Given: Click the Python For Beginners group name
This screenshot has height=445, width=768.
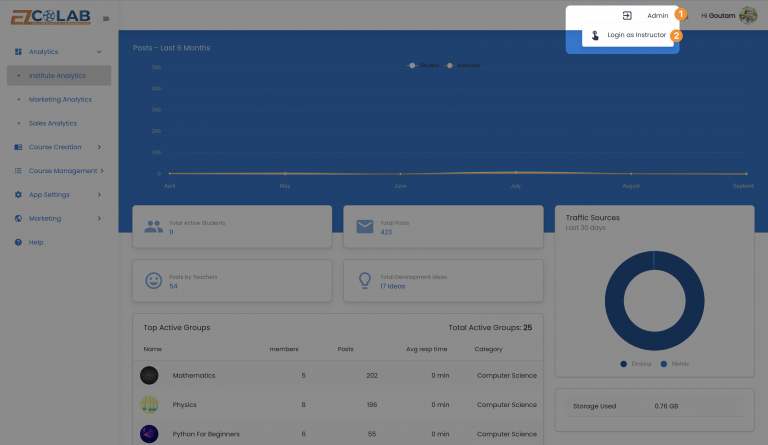Looking at the screenshot, I should tap(206, 434).
